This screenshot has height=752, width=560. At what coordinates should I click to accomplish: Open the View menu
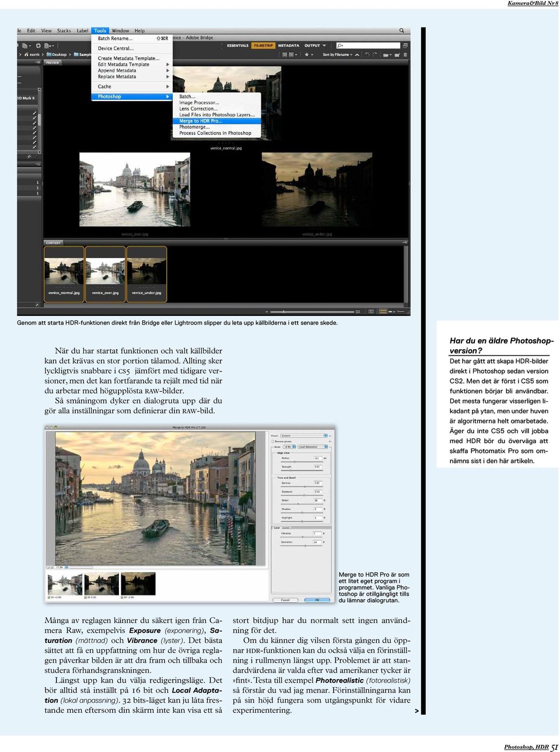[46, 31]
